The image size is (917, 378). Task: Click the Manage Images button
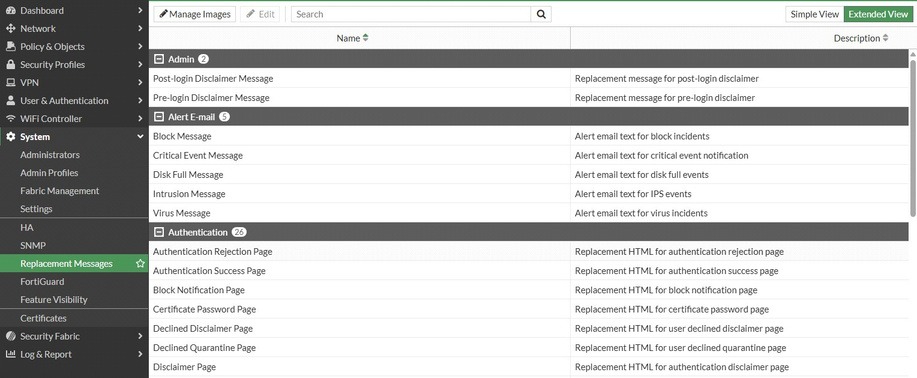coord(195,14)
